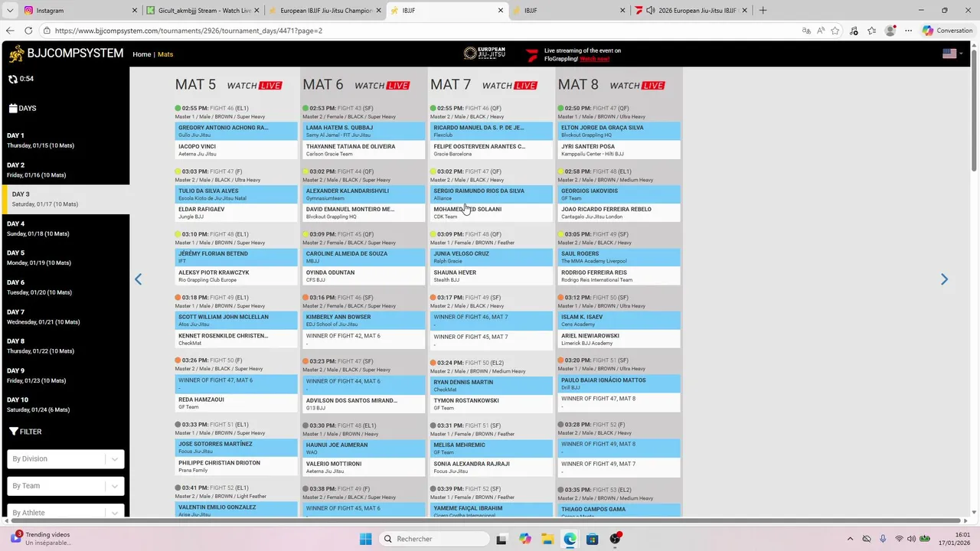Open the browser translate page icon
The height and width of the screenshot is (551, 980).
[806, 31]
